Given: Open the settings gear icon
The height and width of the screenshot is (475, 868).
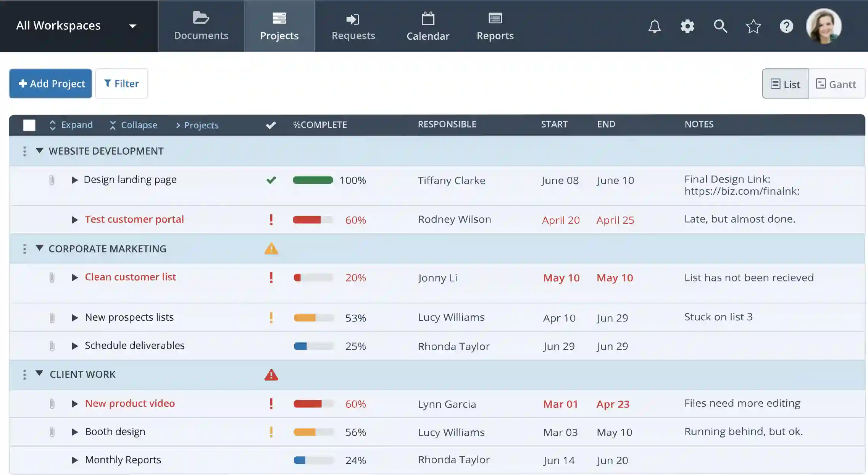Looking at the screenshot, I should (687, 26).
